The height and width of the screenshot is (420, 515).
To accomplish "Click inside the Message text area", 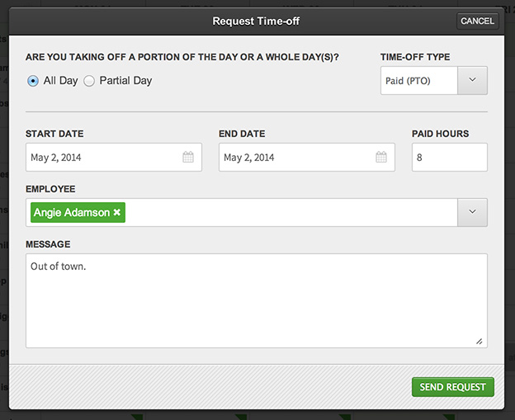I will click(x=257, y=300).
